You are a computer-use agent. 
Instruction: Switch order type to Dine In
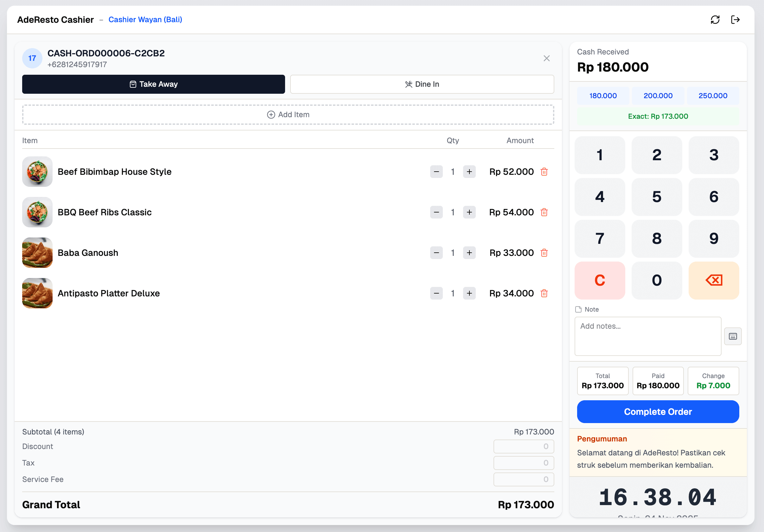point(422,84)
